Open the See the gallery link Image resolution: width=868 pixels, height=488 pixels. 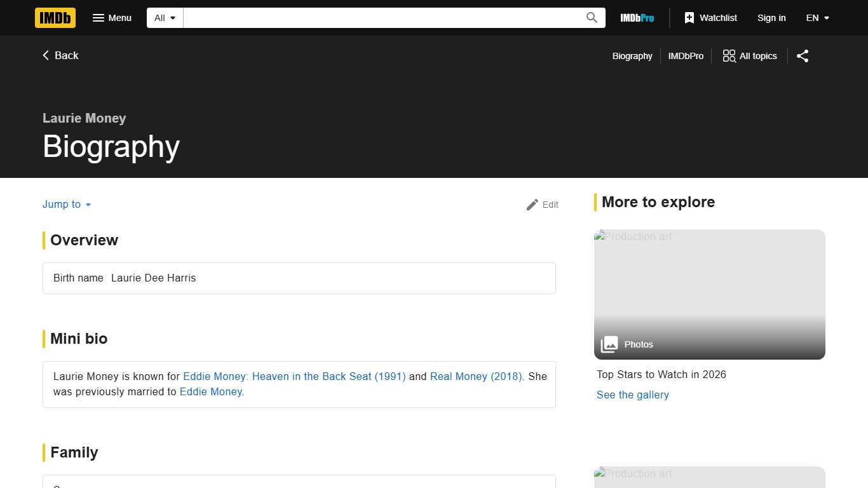(632, 395)
